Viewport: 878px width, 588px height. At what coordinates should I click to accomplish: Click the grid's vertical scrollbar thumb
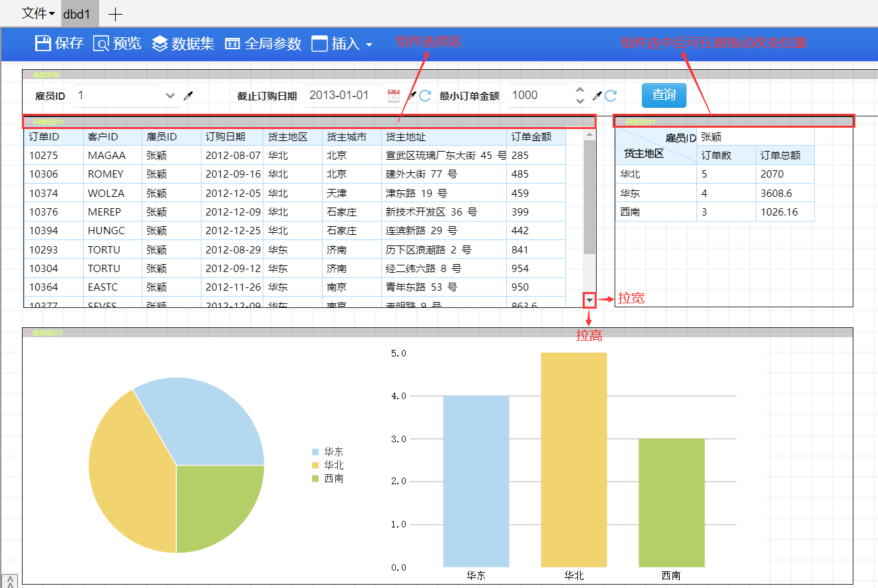[589, 196]
